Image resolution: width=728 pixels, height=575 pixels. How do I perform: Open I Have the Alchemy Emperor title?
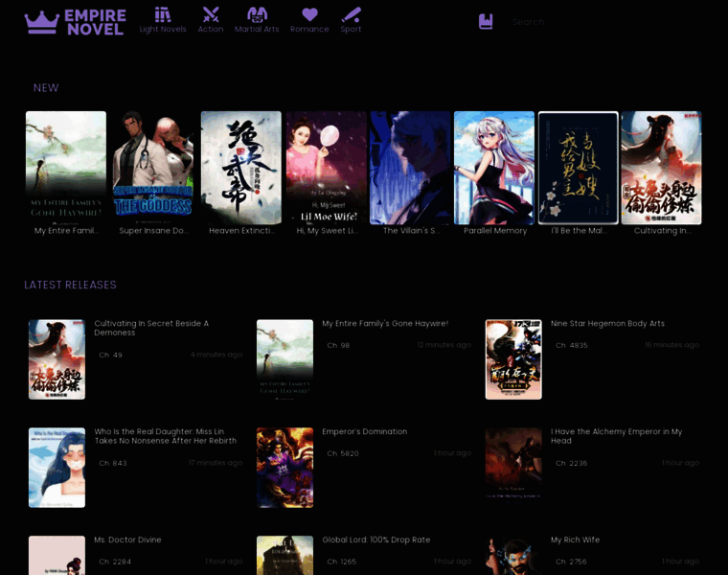[x=617, y=436]
